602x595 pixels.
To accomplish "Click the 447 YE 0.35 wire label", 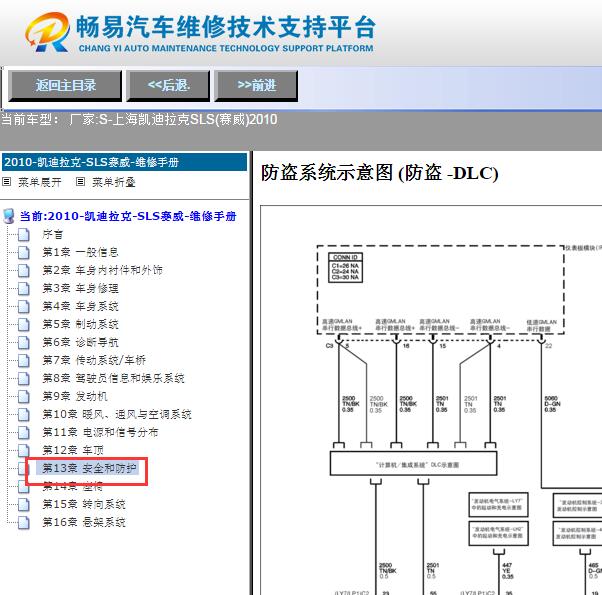I will 508,571.
